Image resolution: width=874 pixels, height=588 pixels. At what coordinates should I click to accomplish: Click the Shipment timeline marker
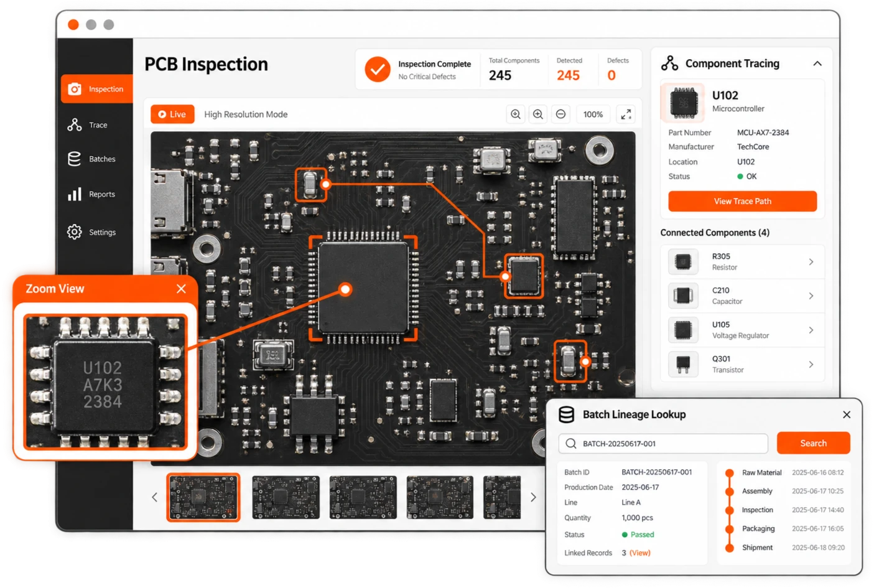[729, 548]
